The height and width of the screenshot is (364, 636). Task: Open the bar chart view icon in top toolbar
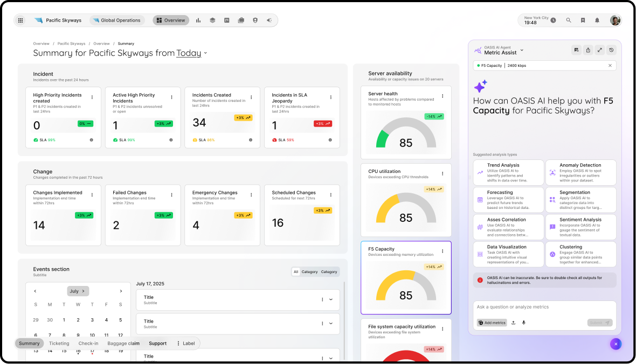tap(198, 20)
